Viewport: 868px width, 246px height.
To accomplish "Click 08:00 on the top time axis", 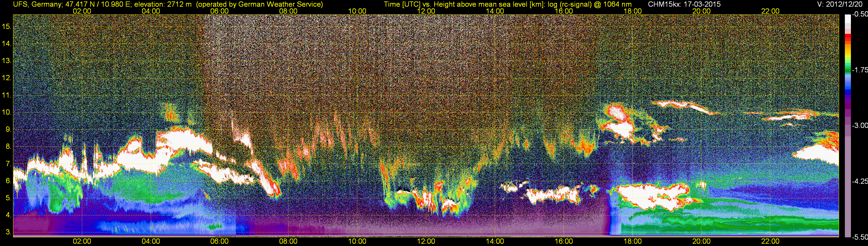I will point(288,11).
